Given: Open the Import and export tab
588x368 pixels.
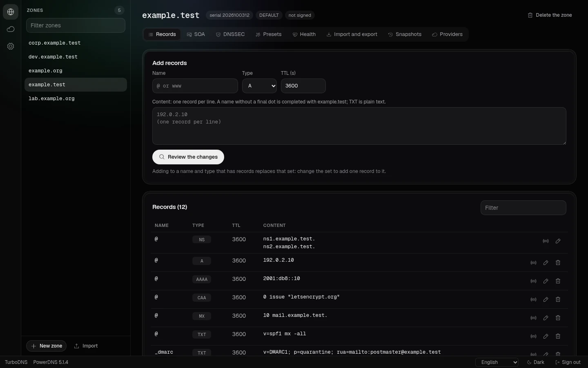Looking at the screenshot, I should click(x=352, y=34).
